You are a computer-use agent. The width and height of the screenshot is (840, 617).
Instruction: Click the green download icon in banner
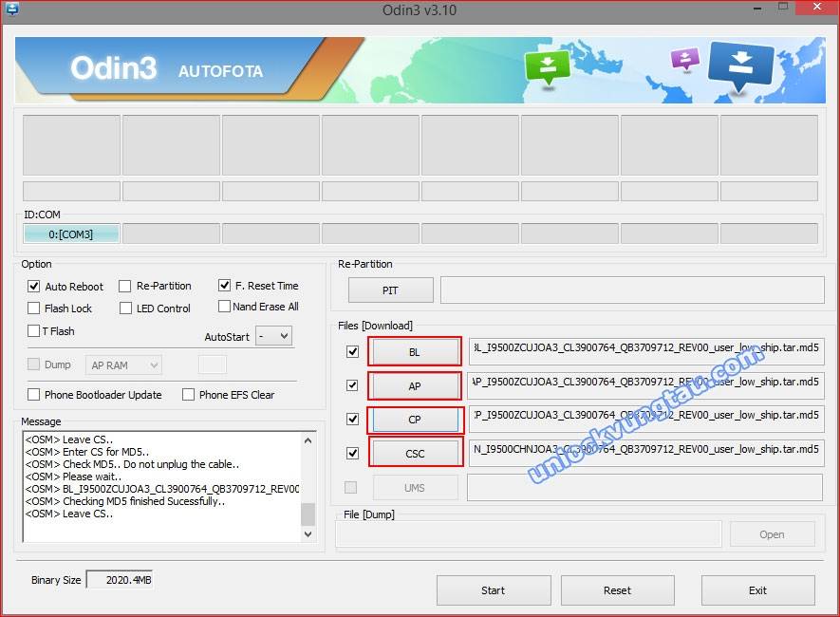pyautogui.click(x=547, y=67)
